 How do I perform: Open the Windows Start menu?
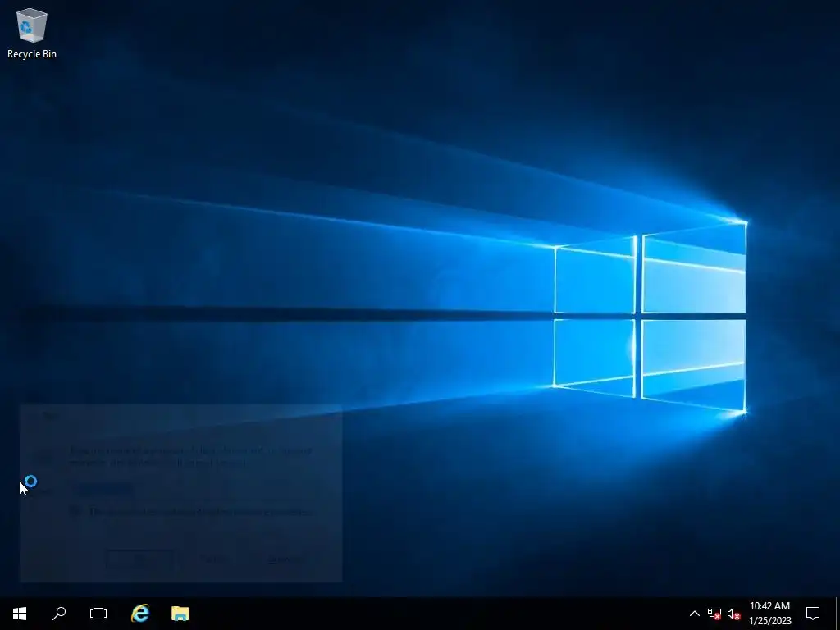20,614
